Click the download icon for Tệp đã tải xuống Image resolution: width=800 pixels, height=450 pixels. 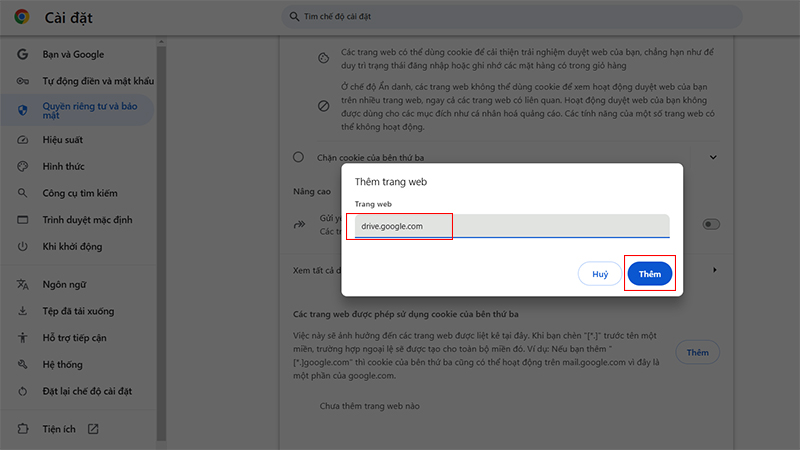(x=22, y=311)
